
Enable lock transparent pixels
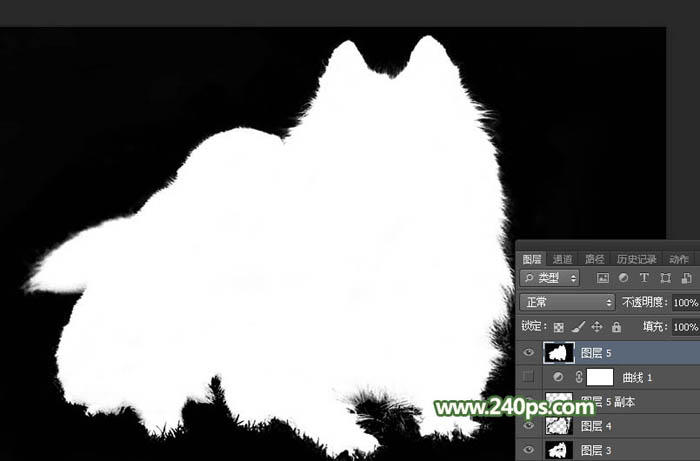coord(559,327)
